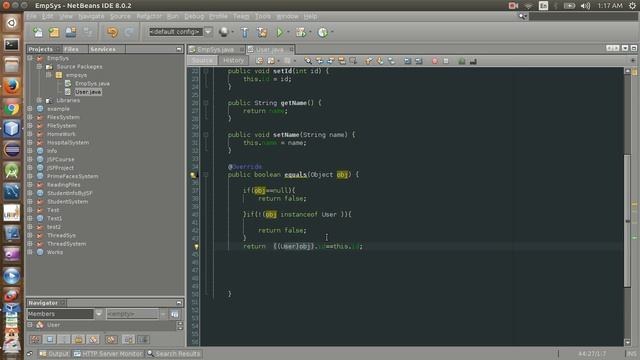Click the New Project toolbar icon
The width and height of the screenshot is (640, 360).
point(54,32)
